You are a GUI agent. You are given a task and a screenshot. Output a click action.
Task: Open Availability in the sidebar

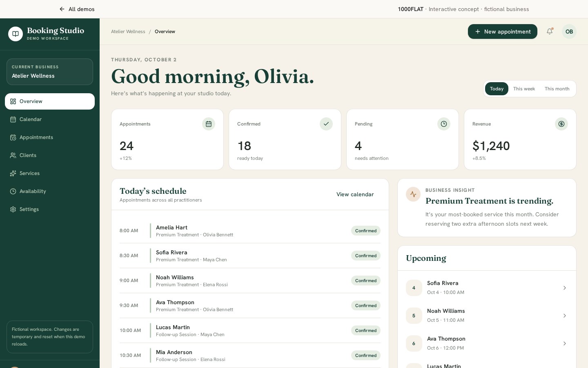pos(50,191)
